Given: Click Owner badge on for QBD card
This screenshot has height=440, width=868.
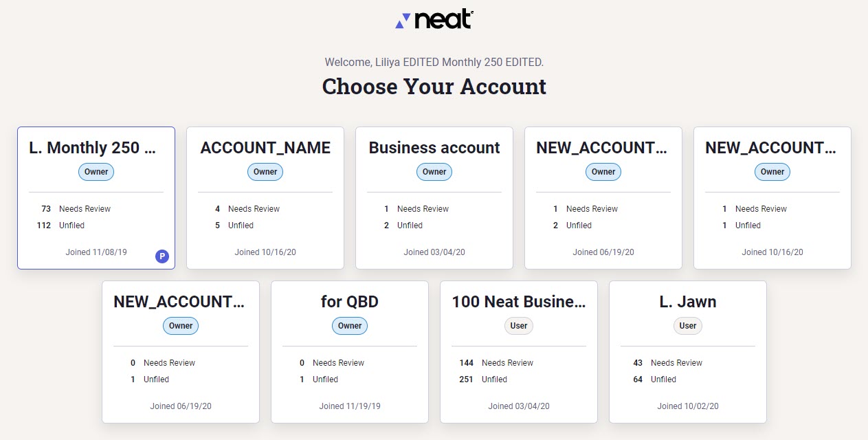Looking at the screenshot, I should pos(350,326).
